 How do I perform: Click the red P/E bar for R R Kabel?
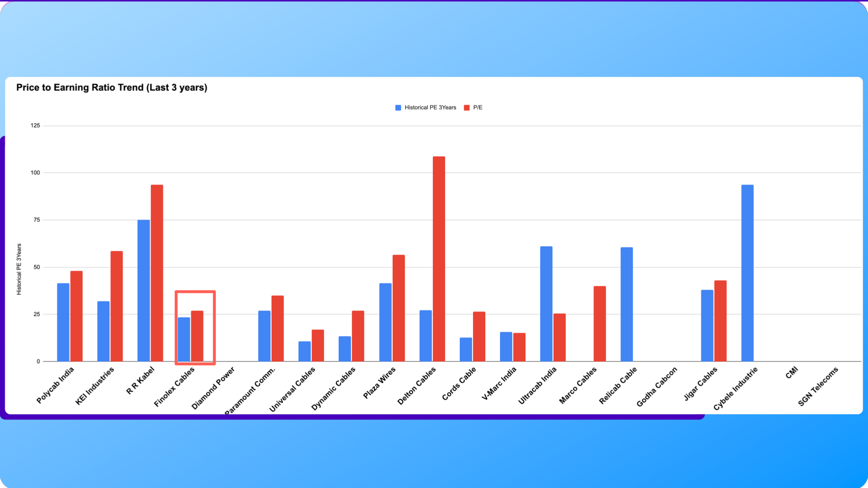point(157,273)
